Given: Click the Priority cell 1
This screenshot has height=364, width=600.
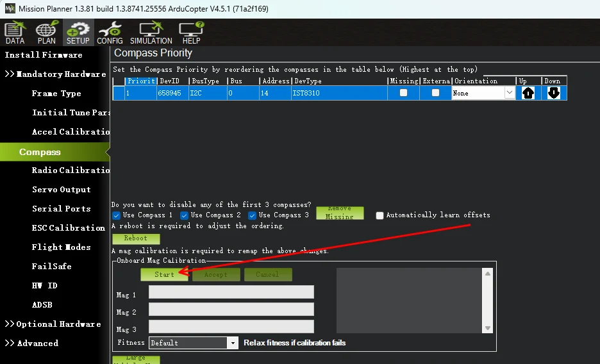Looking at the screenshot, I should point(141,93).
